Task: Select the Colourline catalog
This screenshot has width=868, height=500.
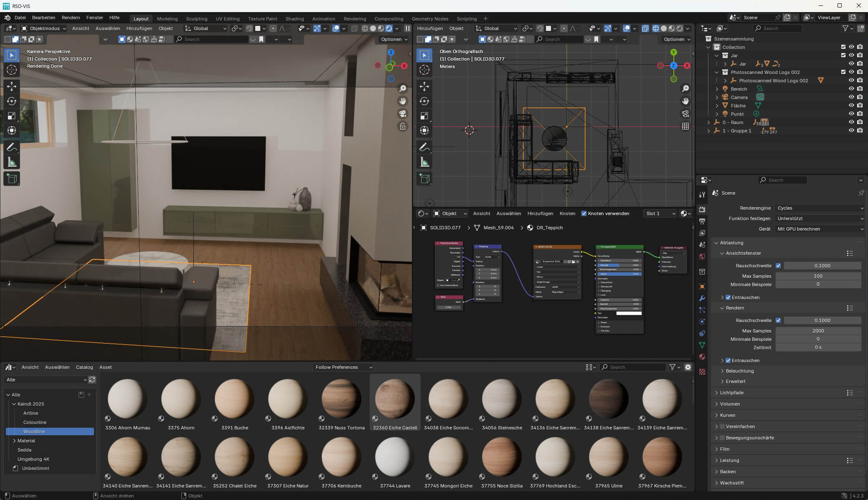Action: pyautogui.click(x=35, y=422)
